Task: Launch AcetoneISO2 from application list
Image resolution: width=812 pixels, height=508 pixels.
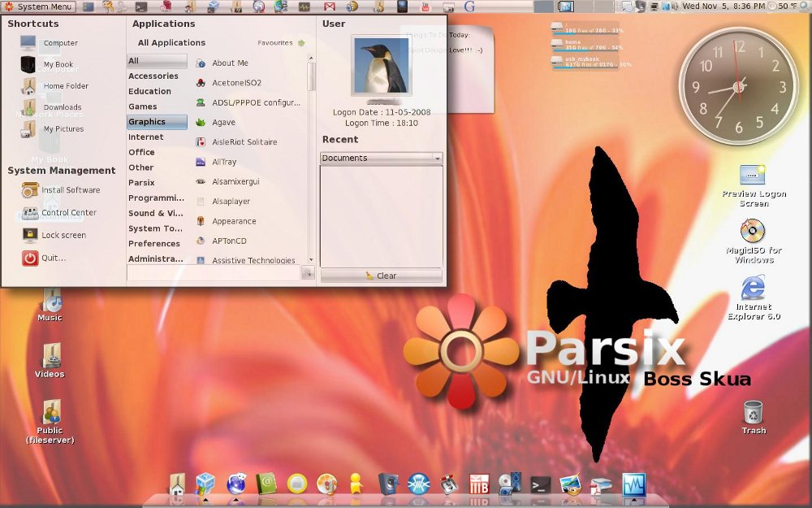Action: click(228, 83)
